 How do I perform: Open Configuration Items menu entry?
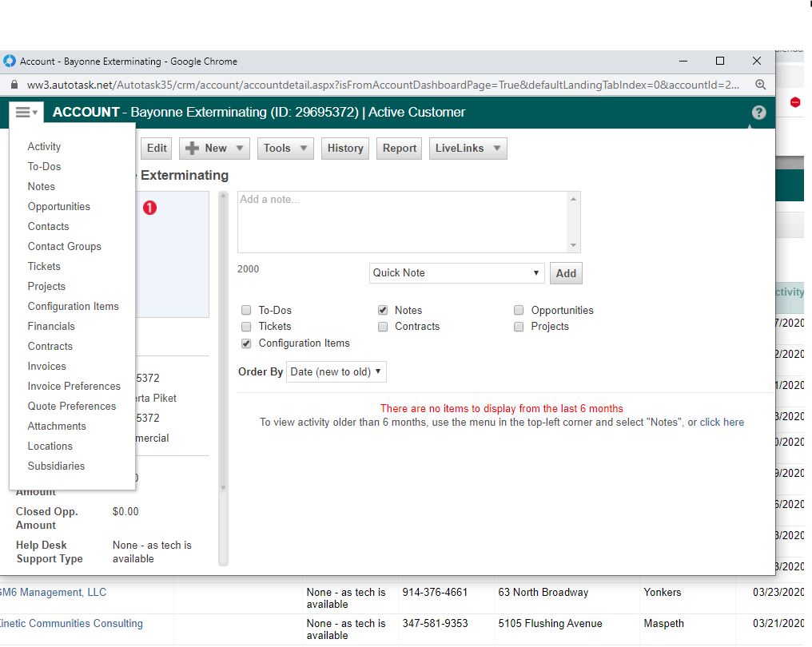pos(73,307)
